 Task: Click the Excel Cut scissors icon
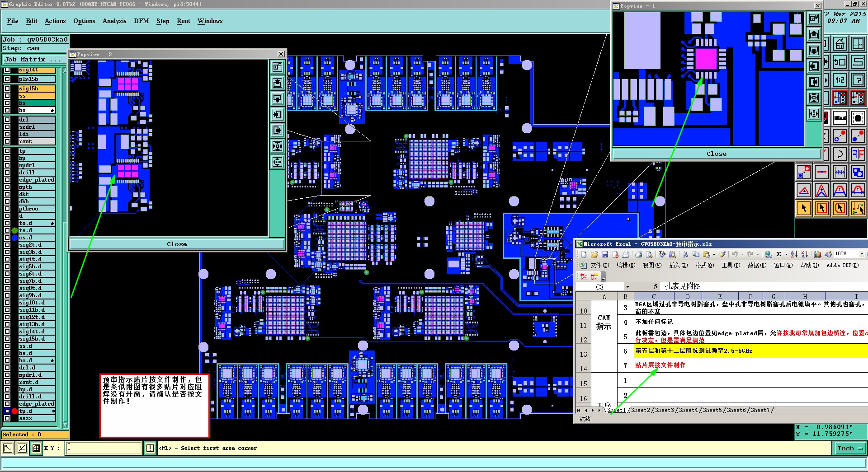click(685, 254)
